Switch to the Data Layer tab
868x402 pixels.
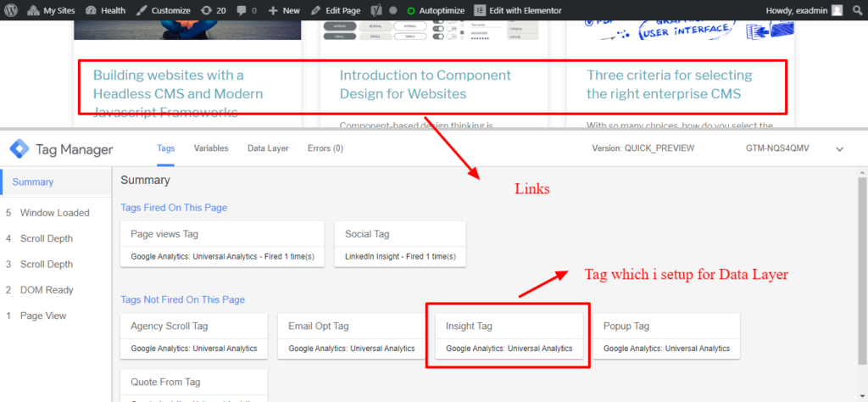point(268,148)
